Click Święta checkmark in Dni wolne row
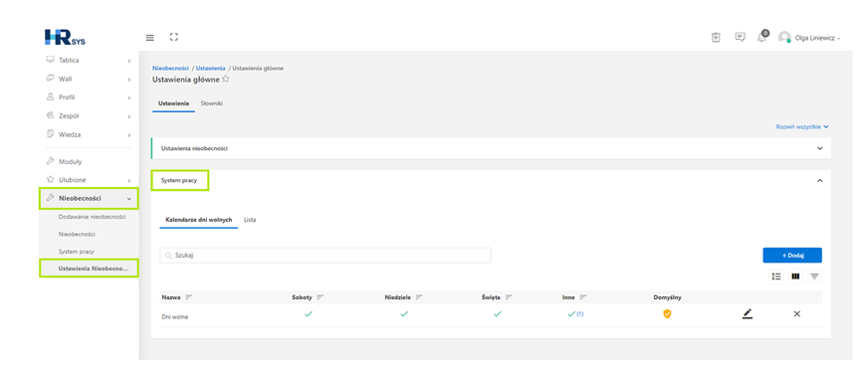 point(497,313)
